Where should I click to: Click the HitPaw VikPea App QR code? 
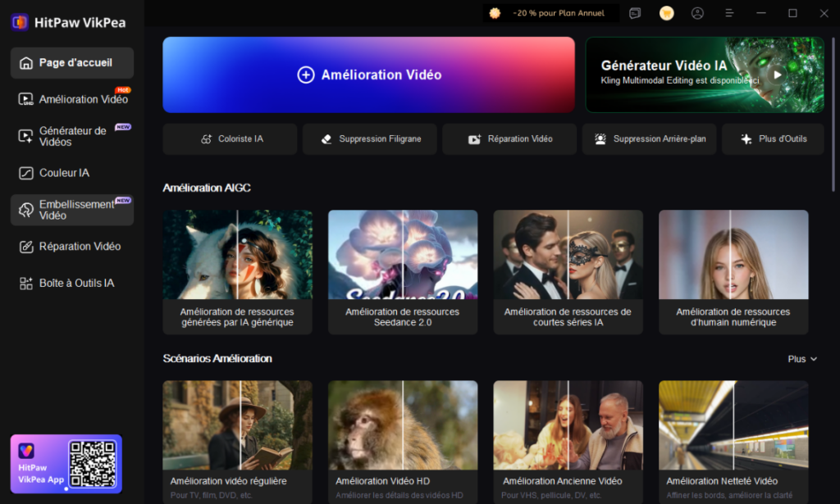tap(93, 464)
